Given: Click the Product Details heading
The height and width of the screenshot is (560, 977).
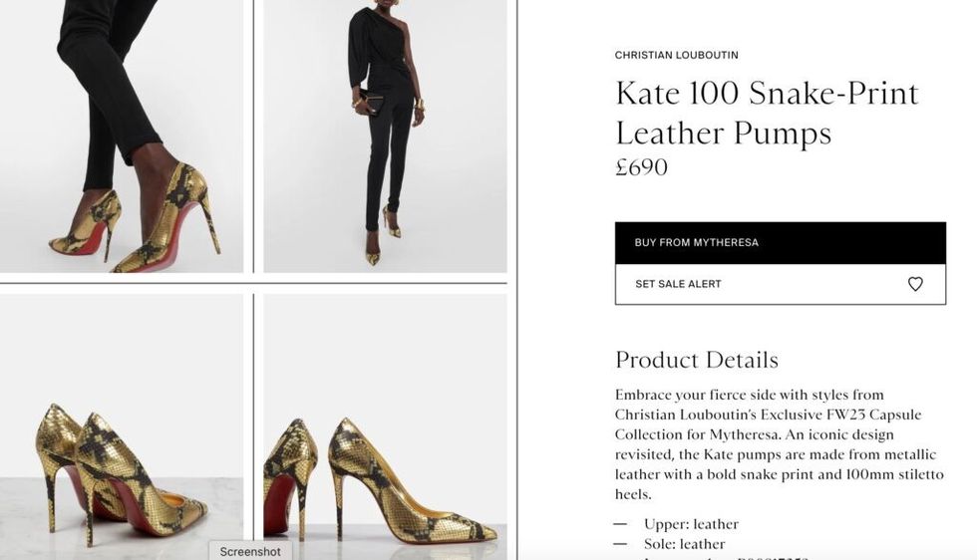Looking at the screenshot, I should pyautogui.click(x=696, y=360).
